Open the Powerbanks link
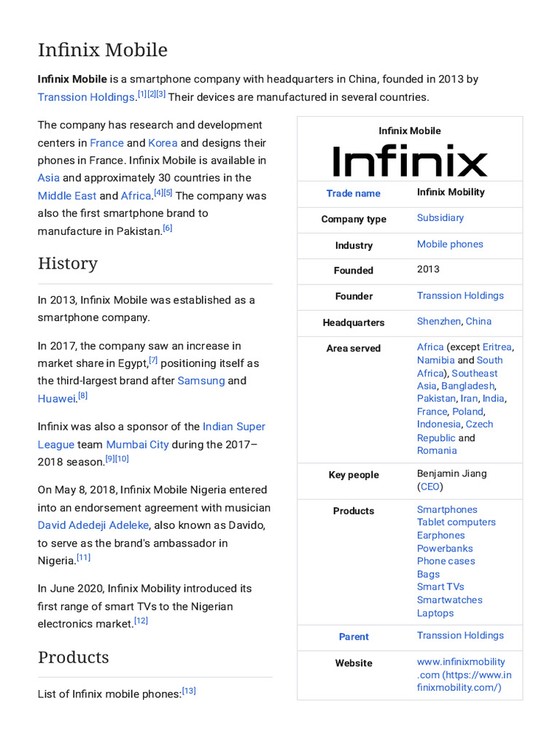The image size is (560, 747). click(x=446, y=549)
